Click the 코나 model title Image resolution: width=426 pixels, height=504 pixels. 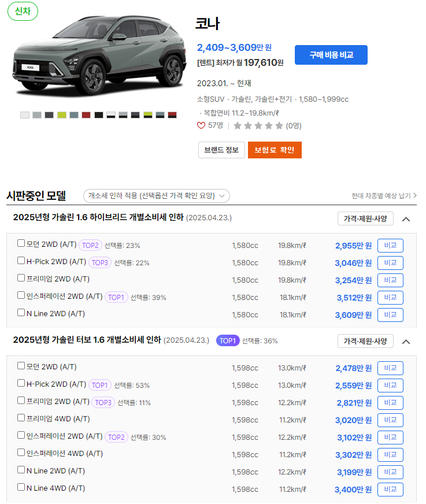coord(208,24)
